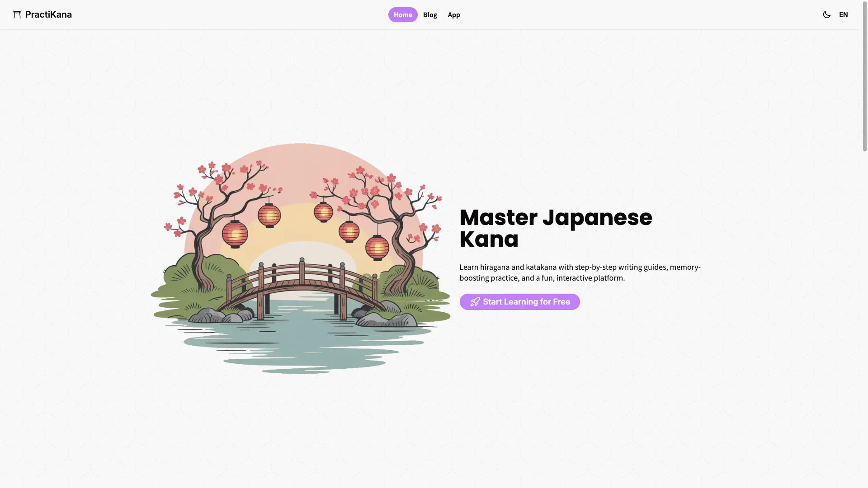
Task: Change site language using EN control
Action: click(x=844, y=14)
